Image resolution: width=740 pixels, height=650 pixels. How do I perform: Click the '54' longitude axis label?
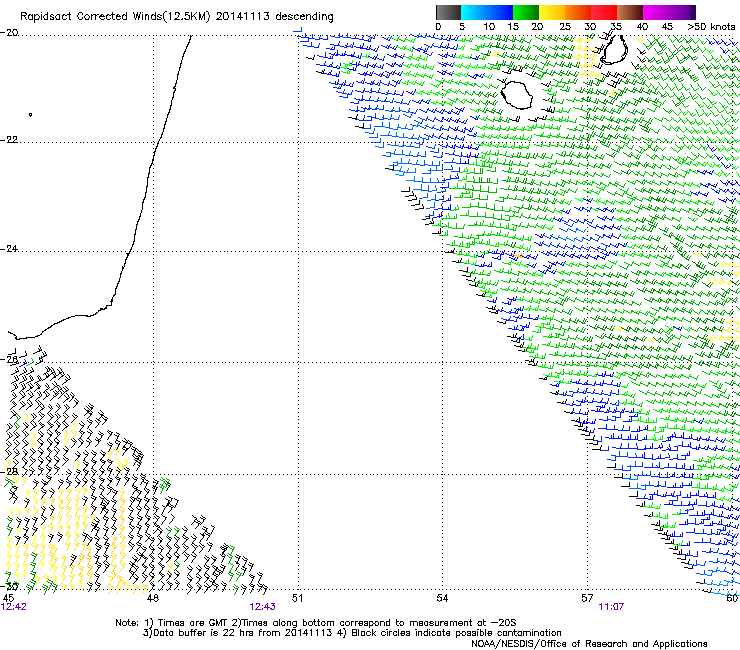[442, 598]
